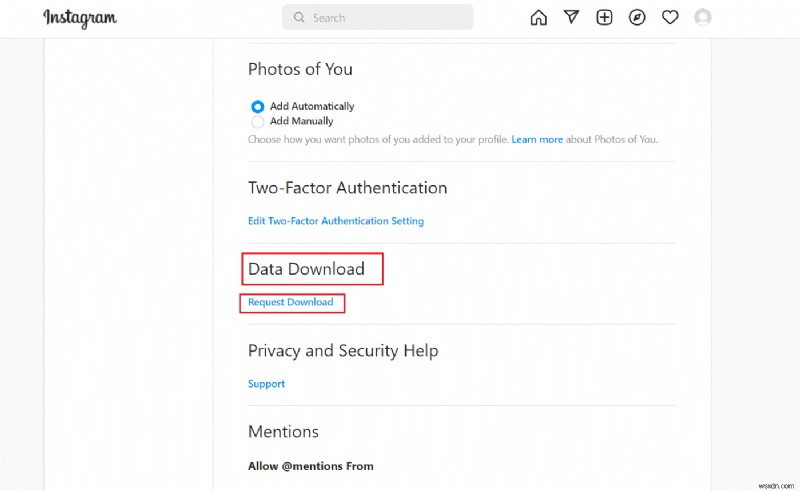This screenshot has height=491, width=800.
Task: Open the Support link
Action: click(x=266, y=384)
